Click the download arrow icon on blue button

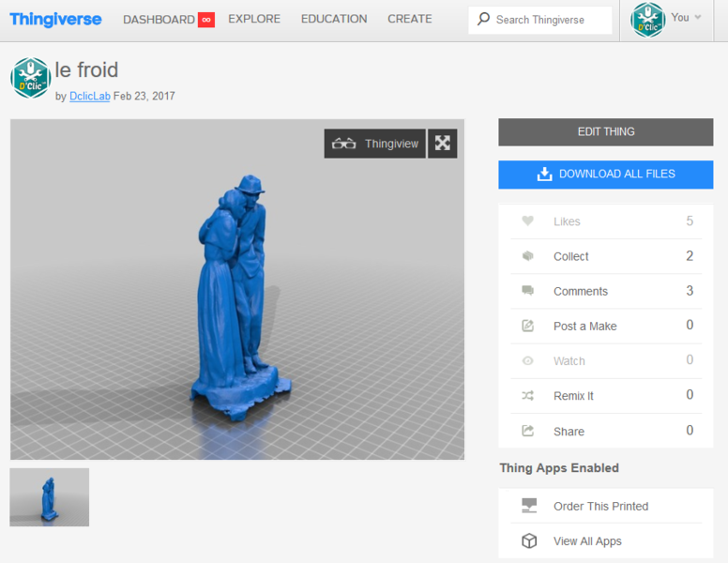(x=544, y=175)
